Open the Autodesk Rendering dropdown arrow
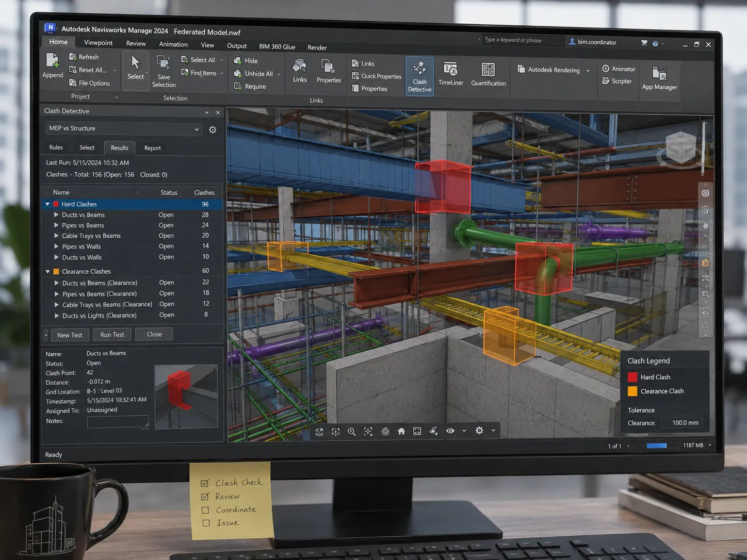The width and height of the screenshot is (747, 560). [x=588, y=71]
